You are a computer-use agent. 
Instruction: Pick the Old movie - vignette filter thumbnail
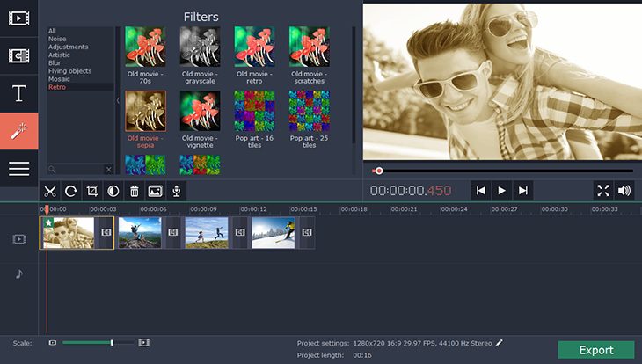pos(200,112)
